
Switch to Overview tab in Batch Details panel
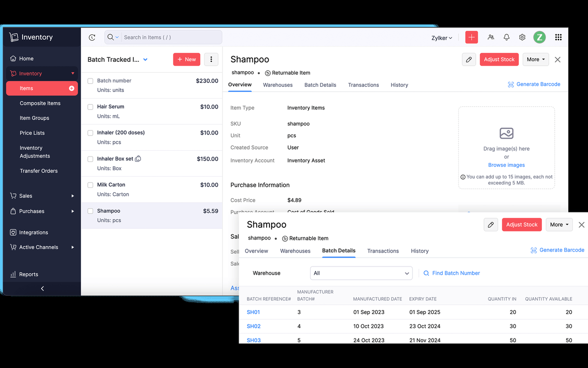pos(256,251)
